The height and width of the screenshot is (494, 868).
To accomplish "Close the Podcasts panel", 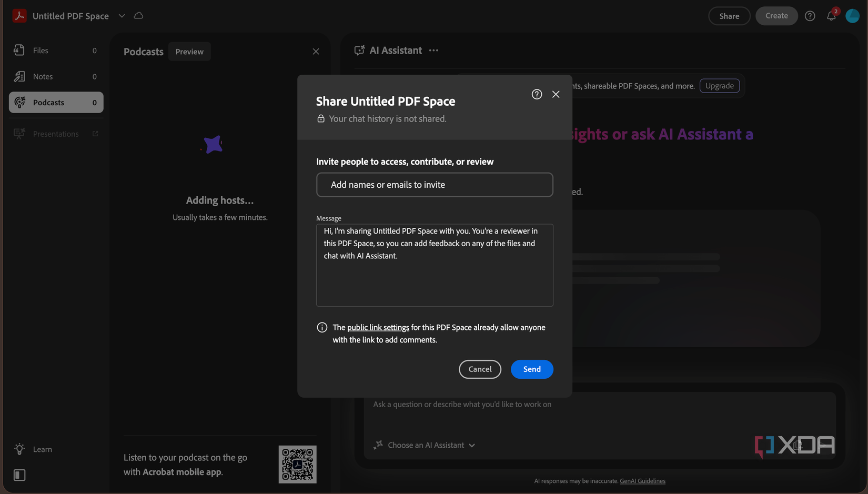I will [x=316, y=52].
